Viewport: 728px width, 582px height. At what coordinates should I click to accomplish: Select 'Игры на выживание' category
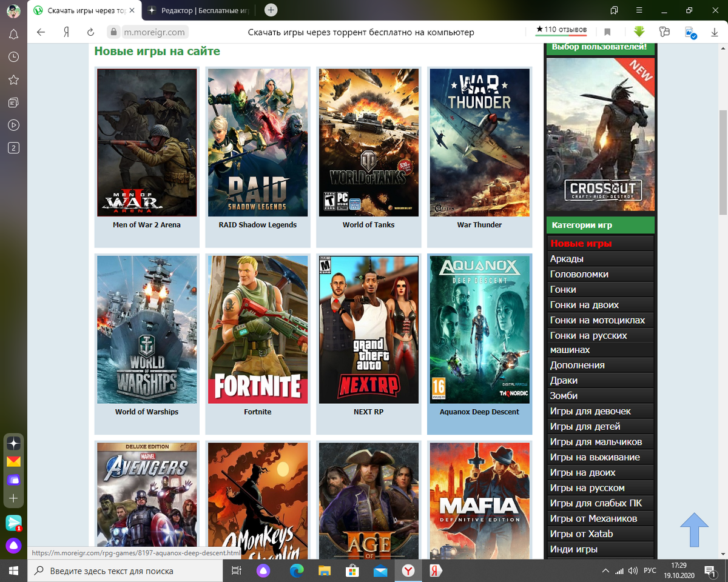pos(600,457)
